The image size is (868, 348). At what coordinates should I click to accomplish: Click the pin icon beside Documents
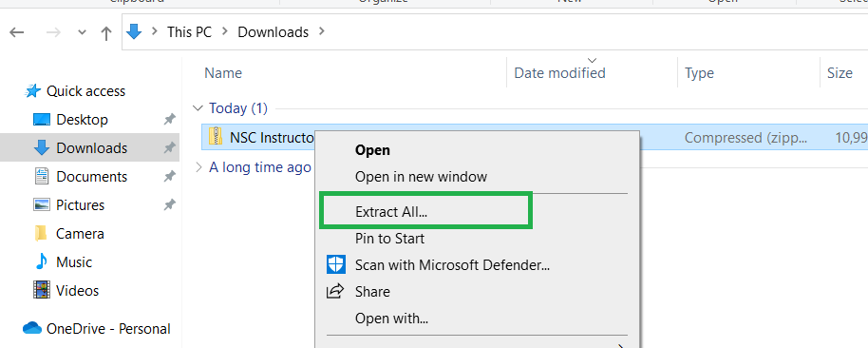click(170, 177)
